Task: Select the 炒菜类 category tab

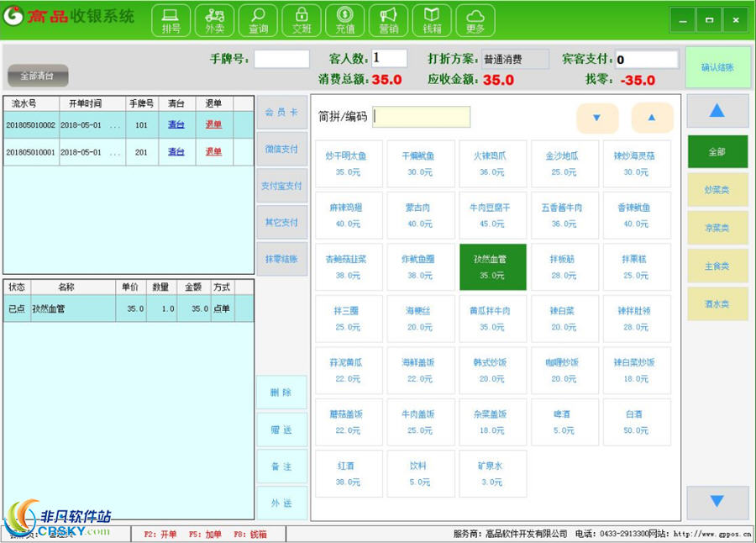Action: click(x=717, y=190)
